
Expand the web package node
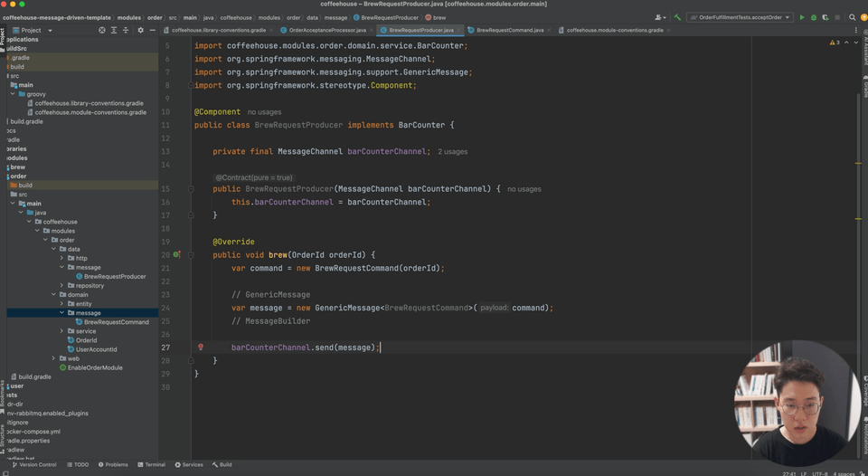tap(53, 358)
